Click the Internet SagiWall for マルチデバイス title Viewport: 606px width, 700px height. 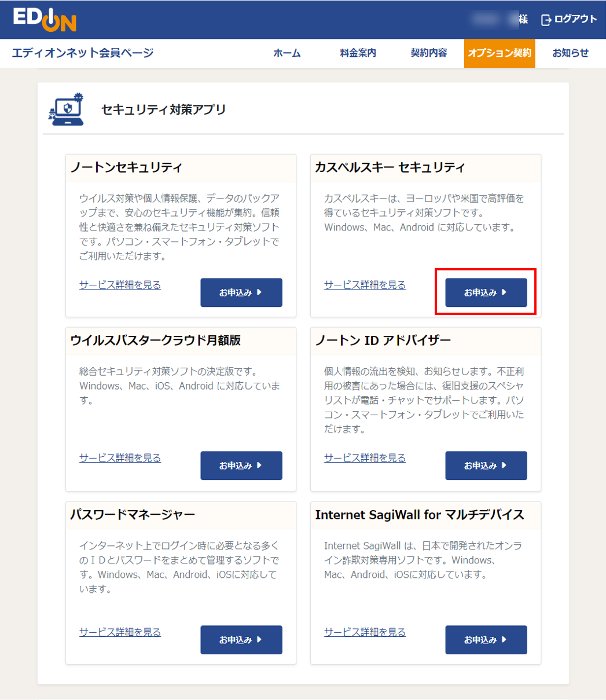pos(420,515)
